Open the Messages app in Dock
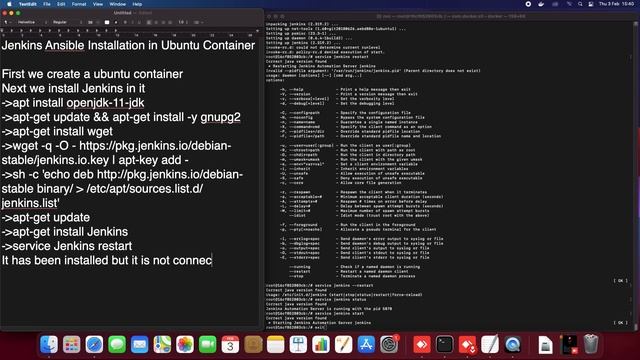640x360 pixels. (117, 344)
